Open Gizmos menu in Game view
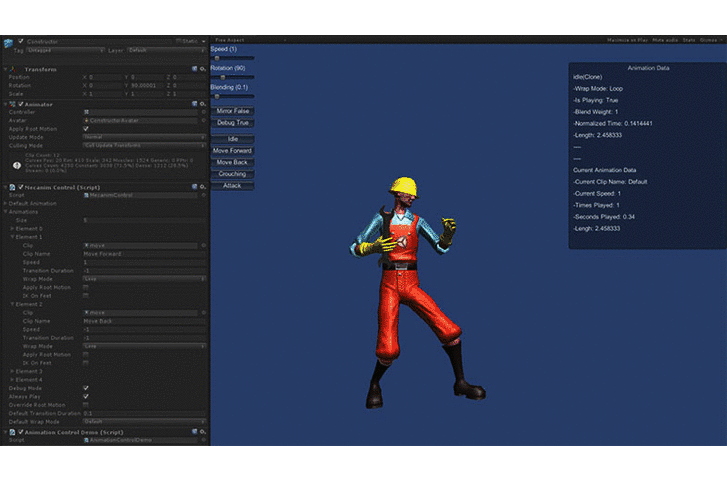Image resolution: width=727 pixels, height=480 pixels. tap(710, 40)
